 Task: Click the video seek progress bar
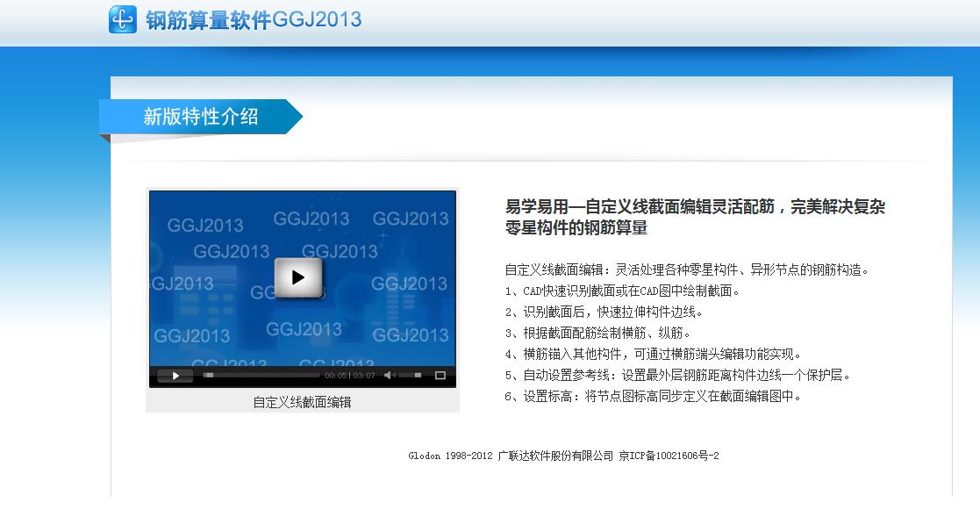[x=261, y=375]
